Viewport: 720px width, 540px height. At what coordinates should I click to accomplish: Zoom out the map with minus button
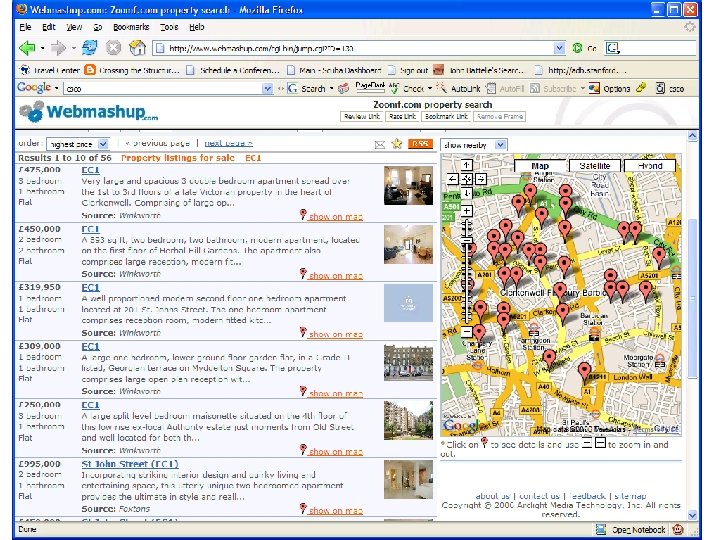tap(467, 332)
